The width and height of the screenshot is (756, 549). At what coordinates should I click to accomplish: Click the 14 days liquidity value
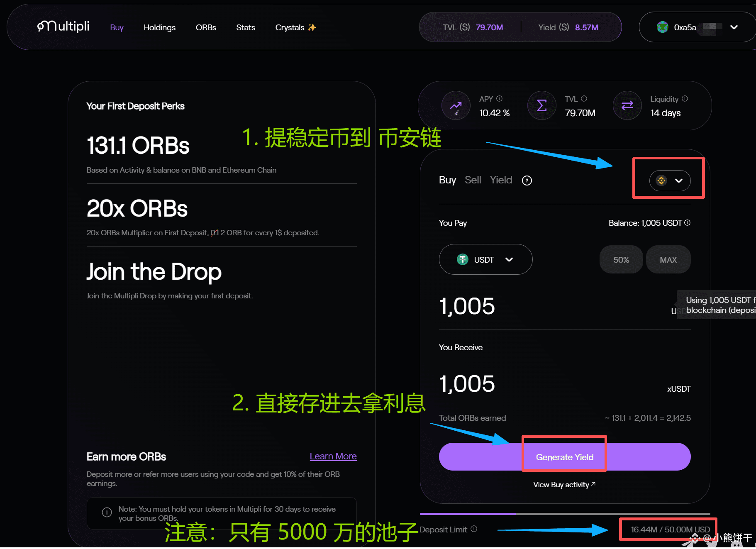click(666, 113)
